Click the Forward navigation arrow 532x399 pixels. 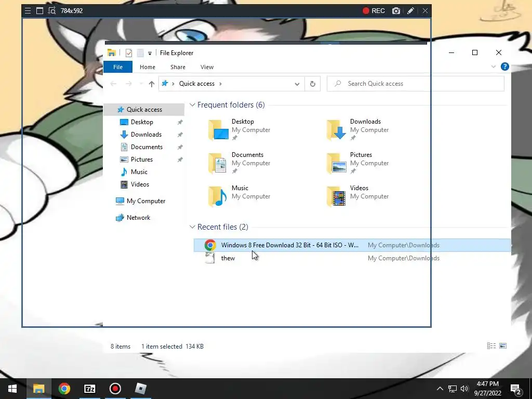(129, 84)
